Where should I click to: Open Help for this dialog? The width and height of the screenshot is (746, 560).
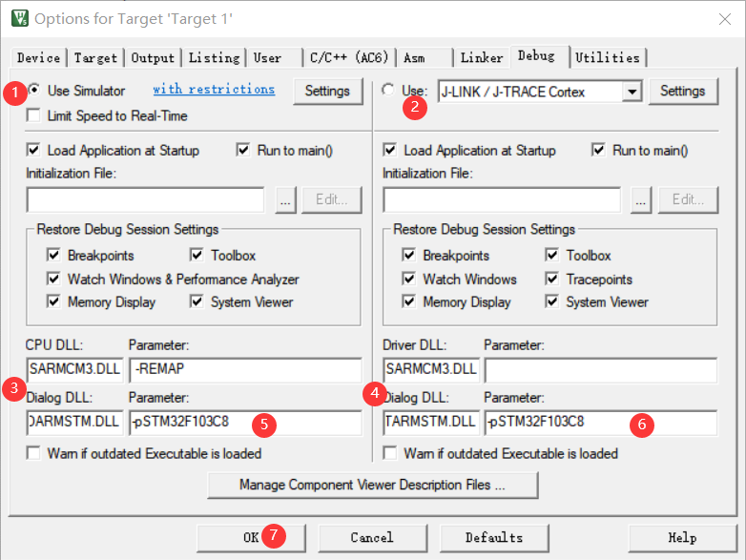[x=683, y=538]
